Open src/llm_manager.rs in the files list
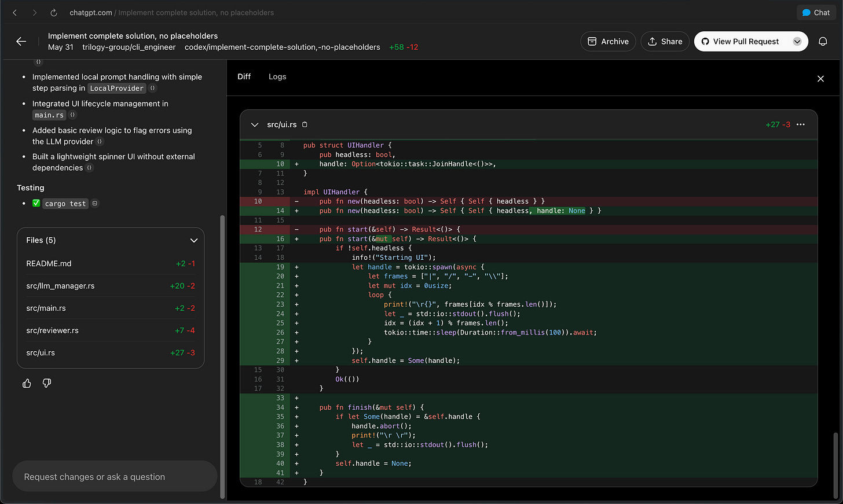 point(60,286)
